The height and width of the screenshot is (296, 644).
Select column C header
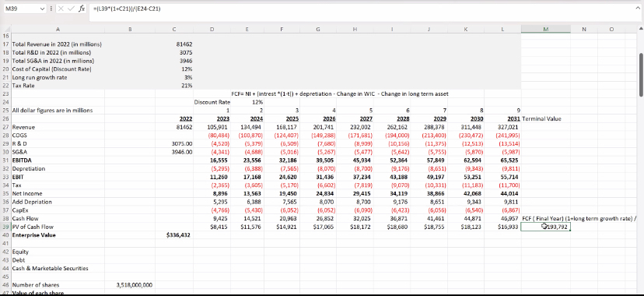coord(174,29)
